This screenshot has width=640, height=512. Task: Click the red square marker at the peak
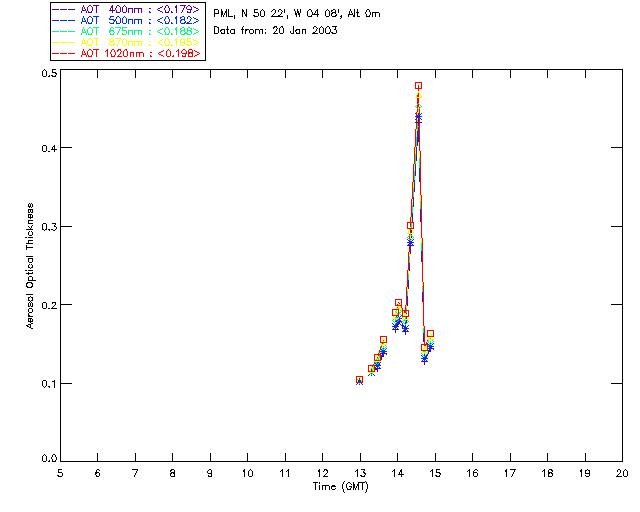point(418,86)
